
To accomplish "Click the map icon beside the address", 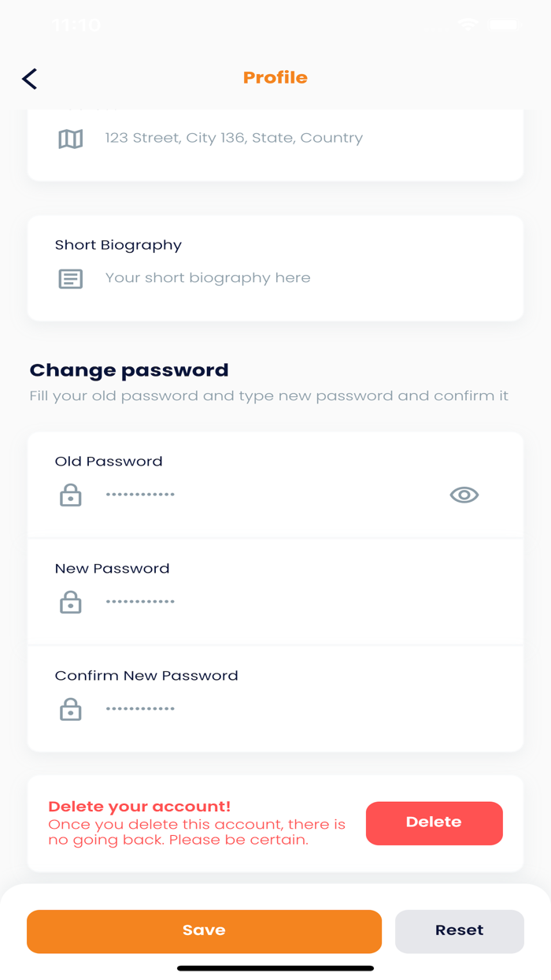I will [71, 139].
